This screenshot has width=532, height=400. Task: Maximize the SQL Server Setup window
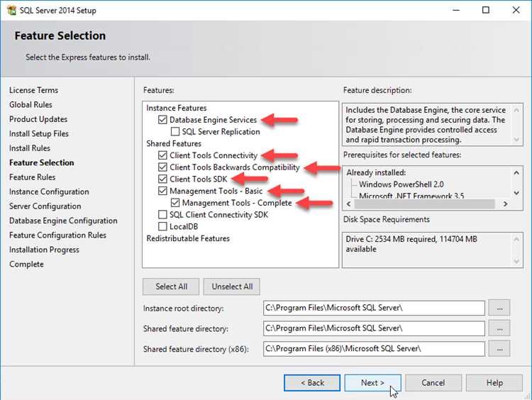tap(486, 10)
